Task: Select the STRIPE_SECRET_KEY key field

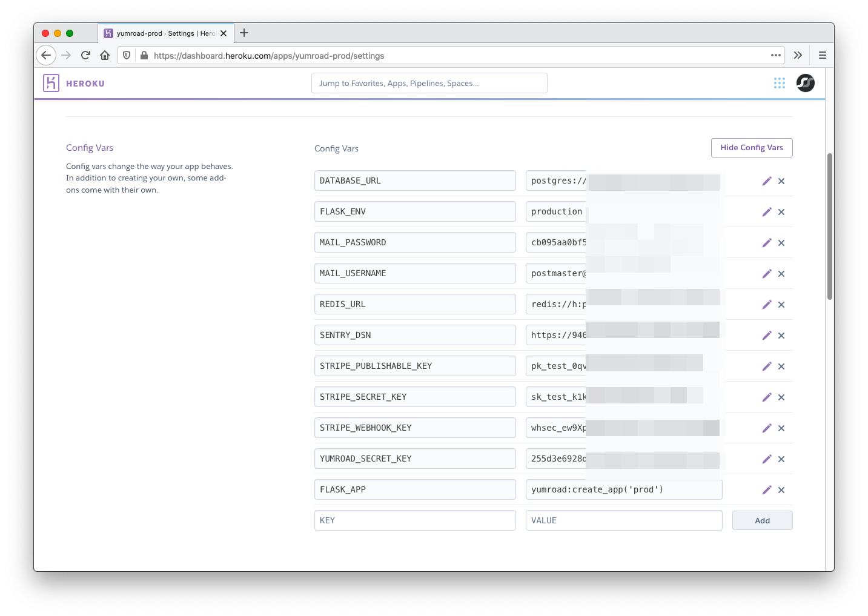Action: point(415,397)
